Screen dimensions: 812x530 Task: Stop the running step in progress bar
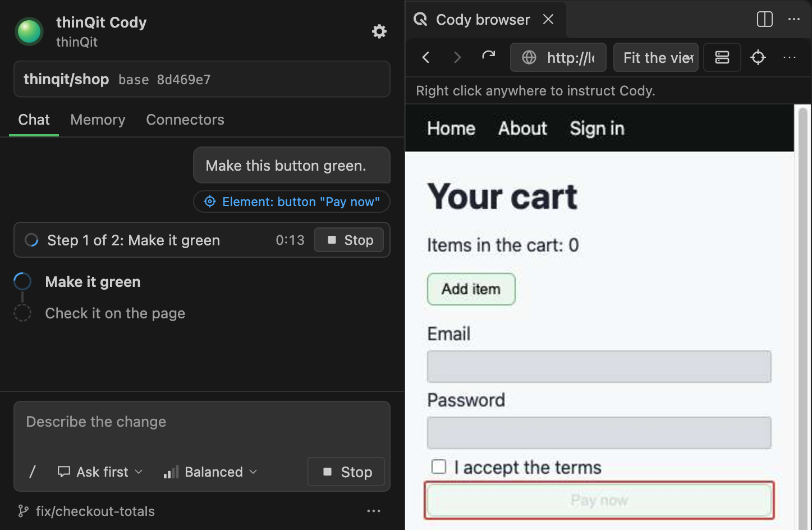tap(349, 240)
